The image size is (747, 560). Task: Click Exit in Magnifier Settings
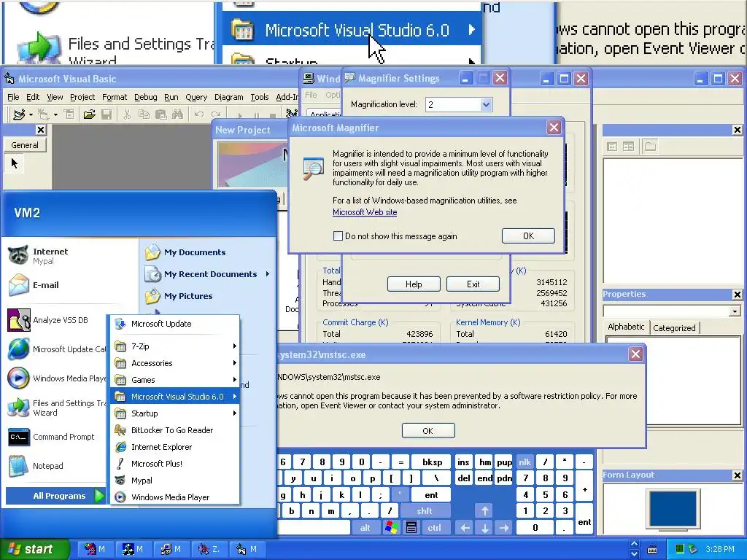(473, 284)
